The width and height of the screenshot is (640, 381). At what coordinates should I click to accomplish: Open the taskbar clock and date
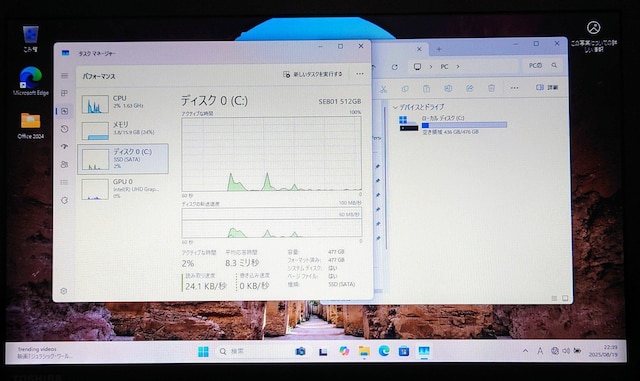coord(602,351)
